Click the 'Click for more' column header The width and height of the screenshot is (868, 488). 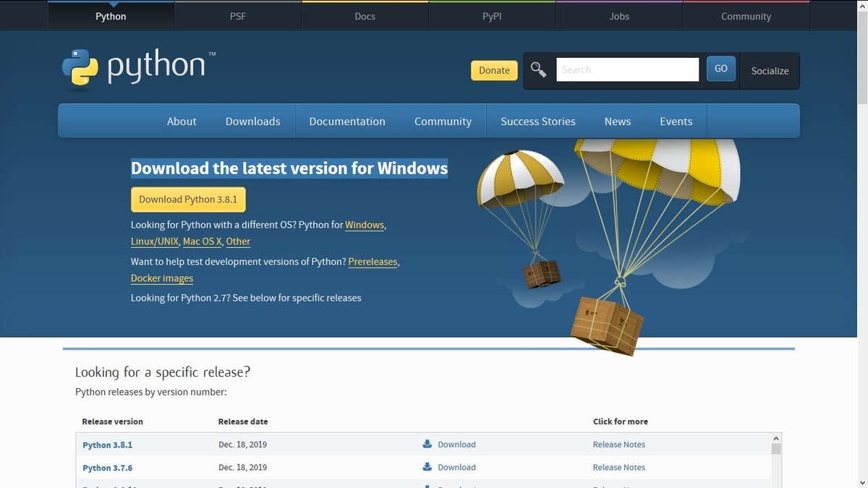(621, 421)
